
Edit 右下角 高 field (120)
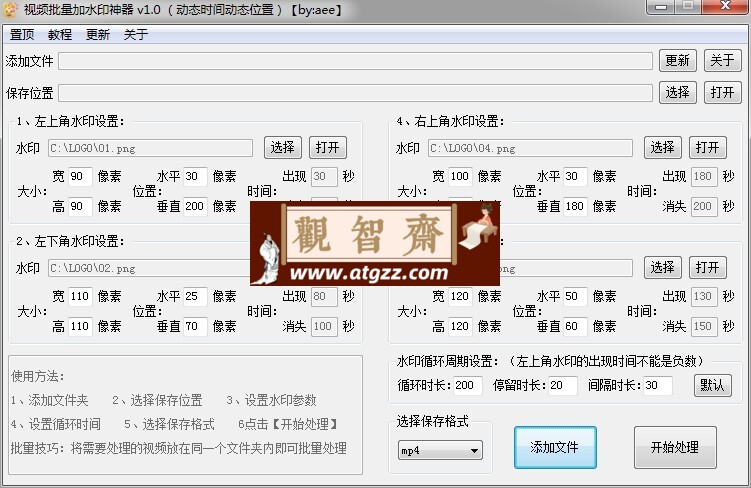(460, 327)
